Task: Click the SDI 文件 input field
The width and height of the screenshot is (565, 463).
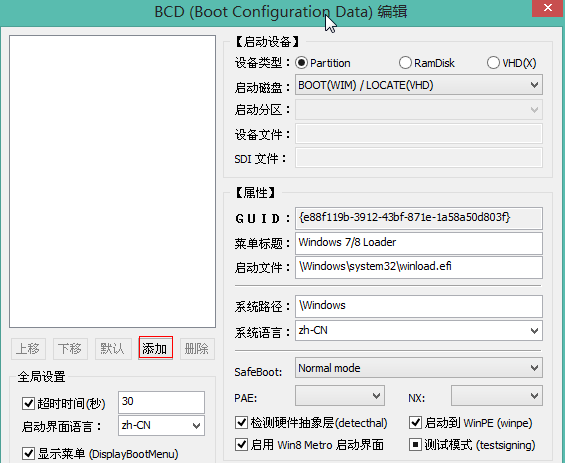Action: pos(419,157)
